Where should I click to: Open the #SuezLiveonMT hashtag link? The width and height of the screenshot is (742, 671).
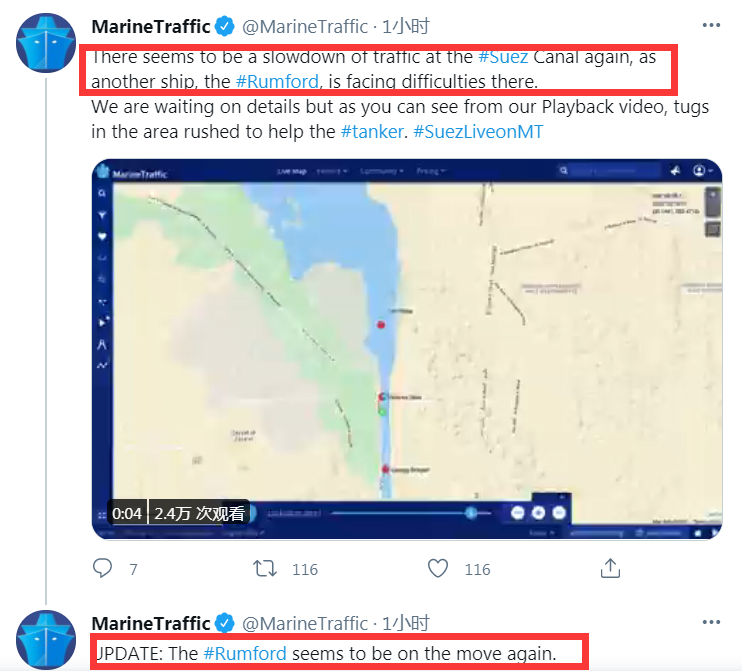(x=478, y=132)
